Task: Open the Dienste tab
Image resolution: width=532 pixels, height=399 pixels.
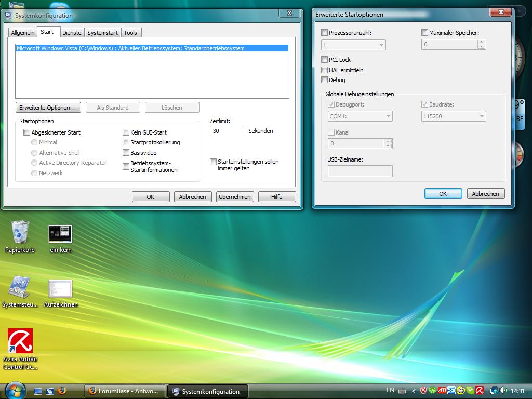Action: coord(72,33)
